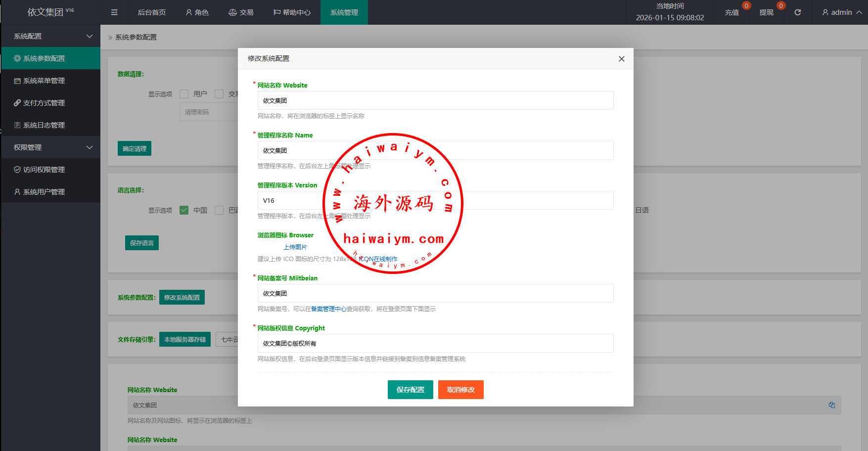Close the 修改系统配置 dialog with X
The image size is (868, 451).
pyautogui.click(x=621, y=59)
